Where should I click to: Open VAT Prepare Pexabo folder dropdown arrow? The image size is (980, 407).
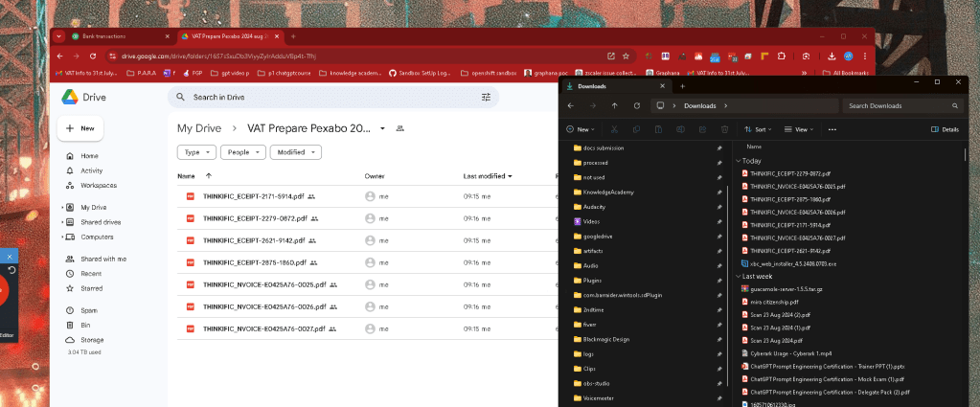pyautogui.click(x=382, y=128)
